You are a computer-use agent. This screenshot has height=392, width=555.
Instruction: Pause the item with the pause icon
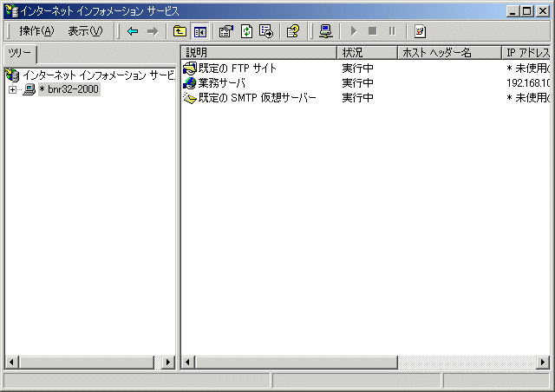pos(392,31)
